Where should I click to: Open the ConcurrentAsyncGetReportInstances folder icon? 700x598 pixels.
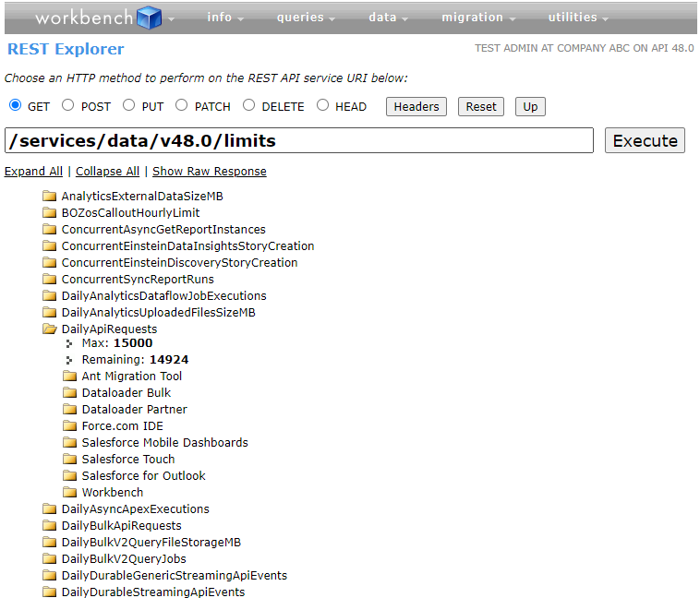(50, 230)
